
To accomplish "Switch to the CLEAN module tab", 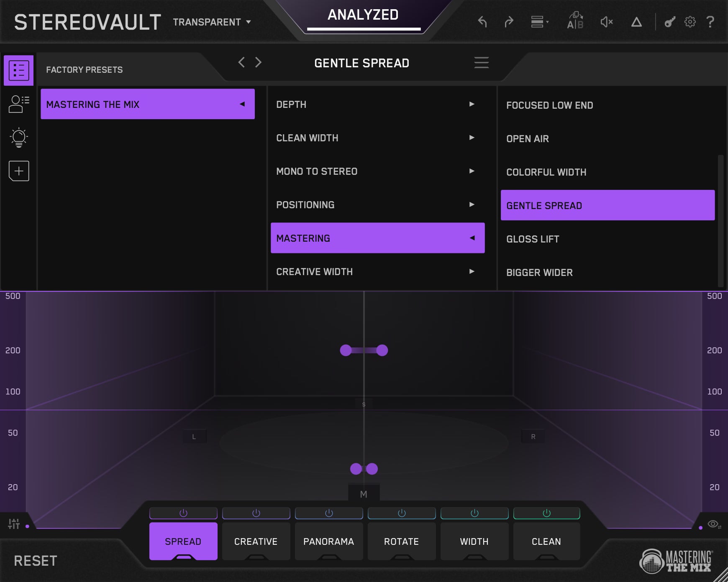I will point(546,541).
